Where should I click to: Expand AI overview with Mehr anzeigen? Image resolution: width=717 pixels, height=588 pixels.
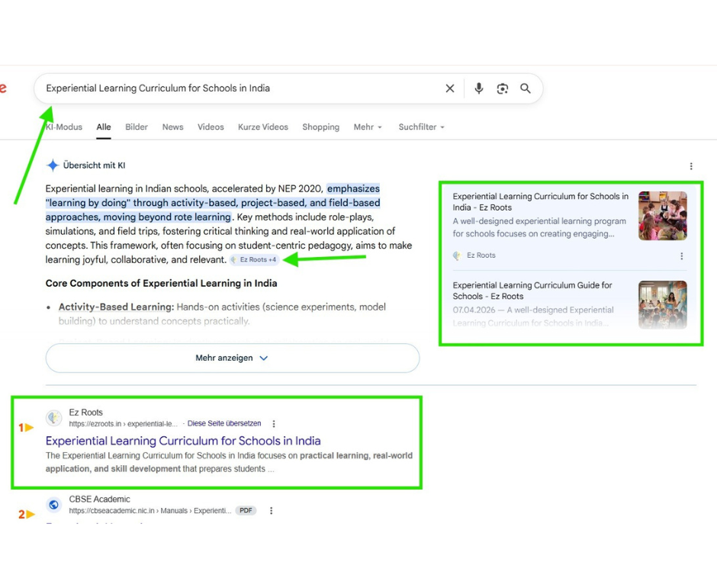pos(233,358)
